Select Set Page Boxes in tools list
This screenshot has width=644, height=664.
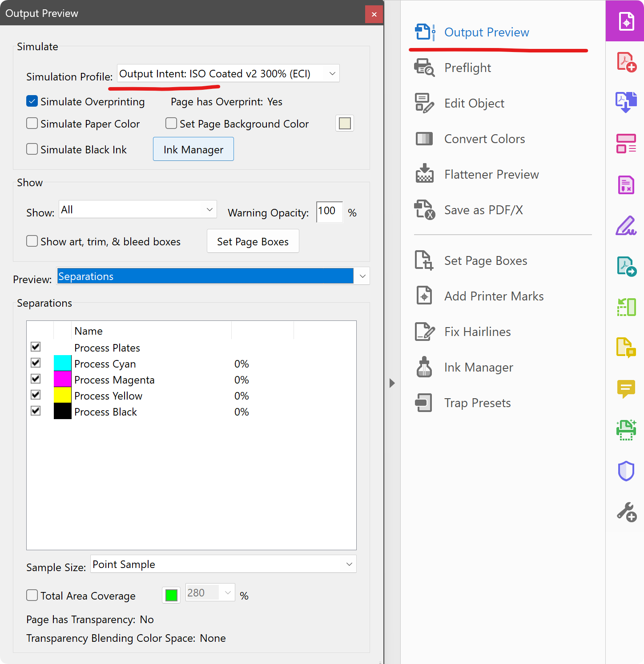point(486,261)
